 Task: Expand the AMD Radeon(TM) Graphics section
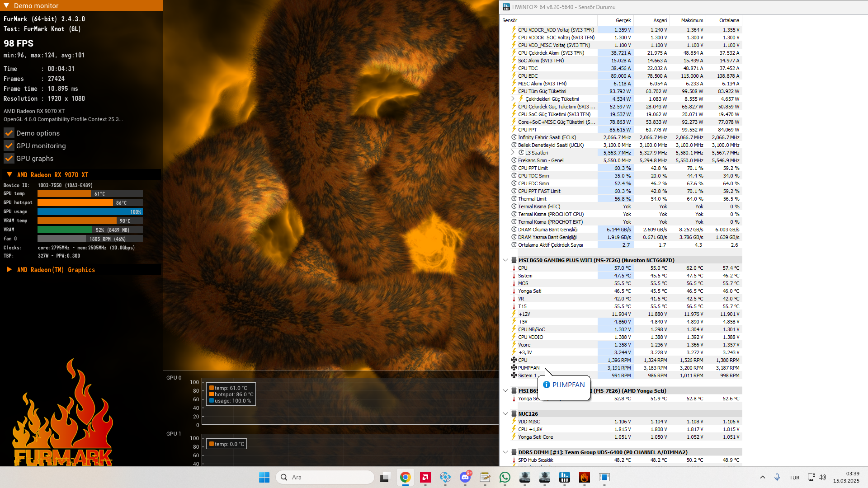click(x=9, y=270)
